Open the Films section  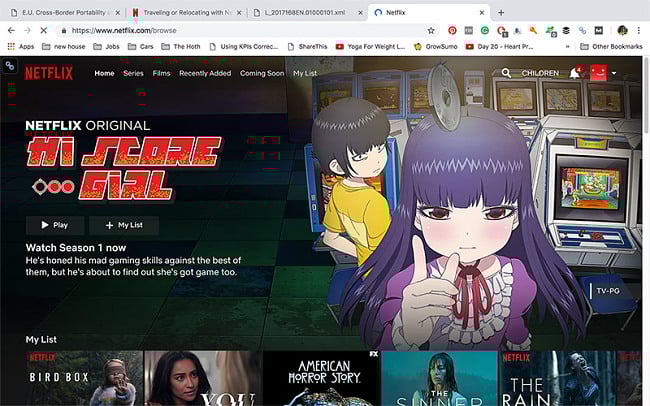tap(161, 73)
